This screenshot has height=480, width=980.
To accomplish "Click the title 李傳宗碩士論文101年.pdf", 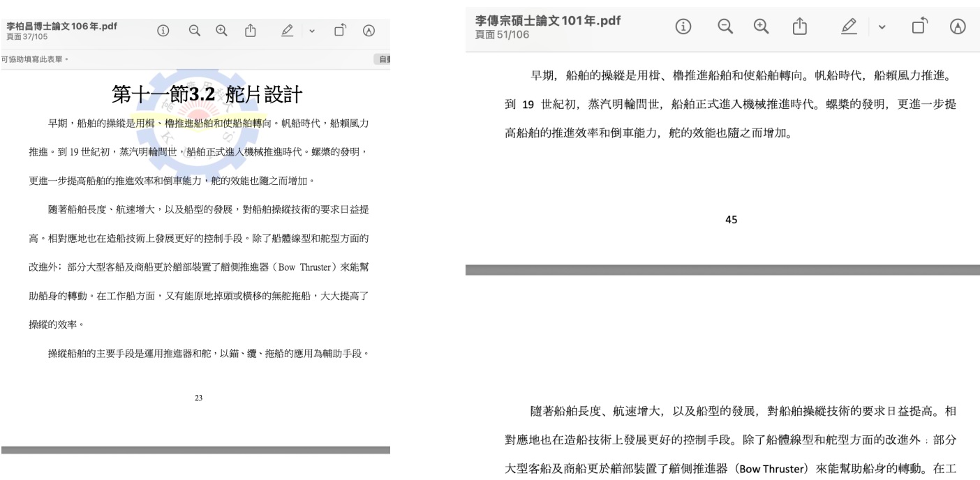I will (x=548, y=20).
